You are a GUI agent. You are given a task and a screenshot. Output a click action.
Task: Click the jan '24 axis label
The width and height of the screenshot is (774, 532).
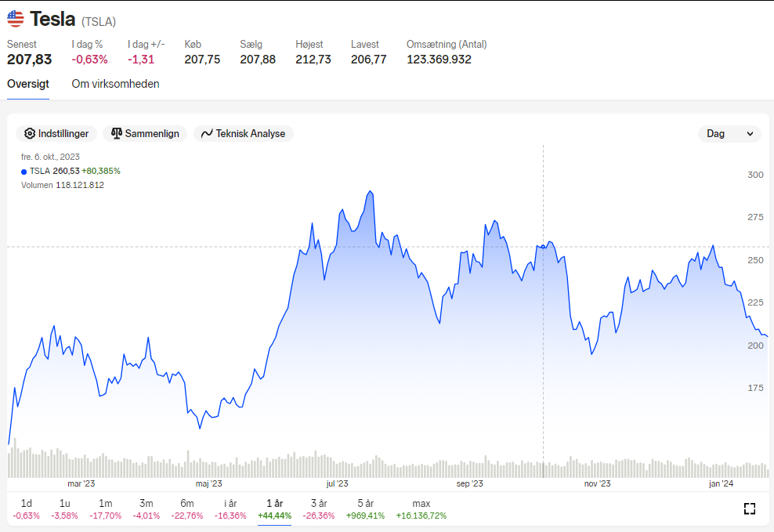pos(722,483)
